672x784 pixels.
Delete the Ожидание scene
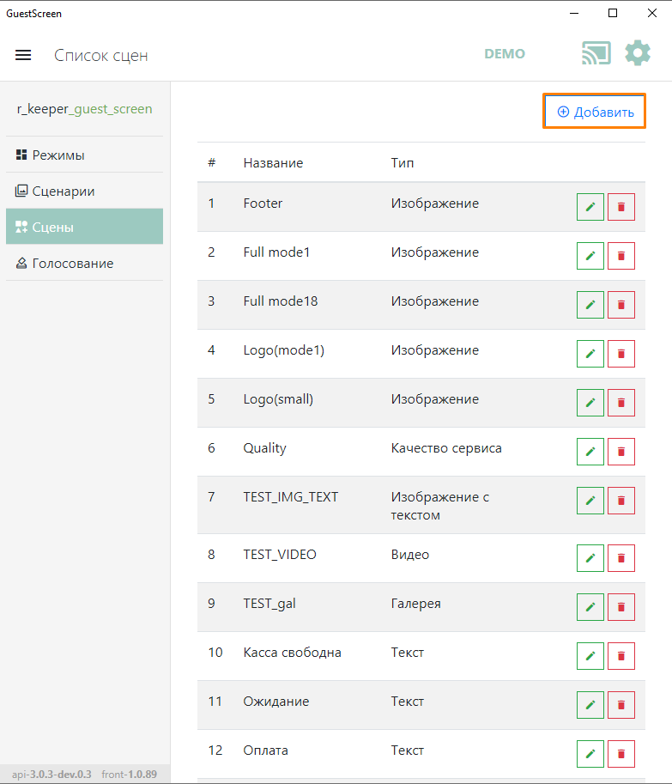click(x=621, y=705)
